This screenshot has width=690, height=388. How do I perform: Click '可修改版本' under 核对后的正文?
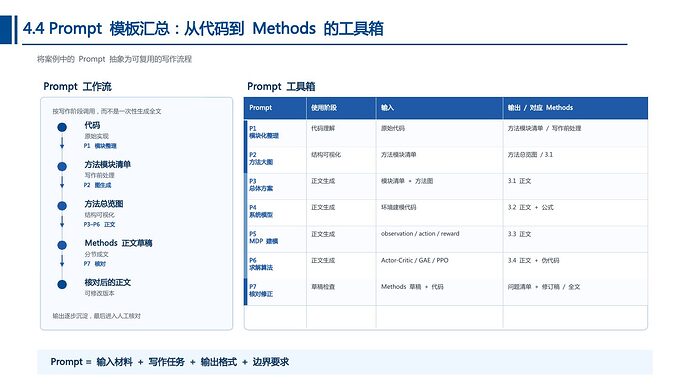pos(99,293)
